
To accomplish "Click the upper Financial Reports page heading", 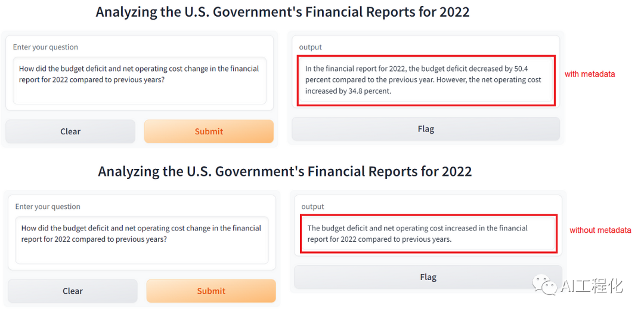I will [283, 12].
